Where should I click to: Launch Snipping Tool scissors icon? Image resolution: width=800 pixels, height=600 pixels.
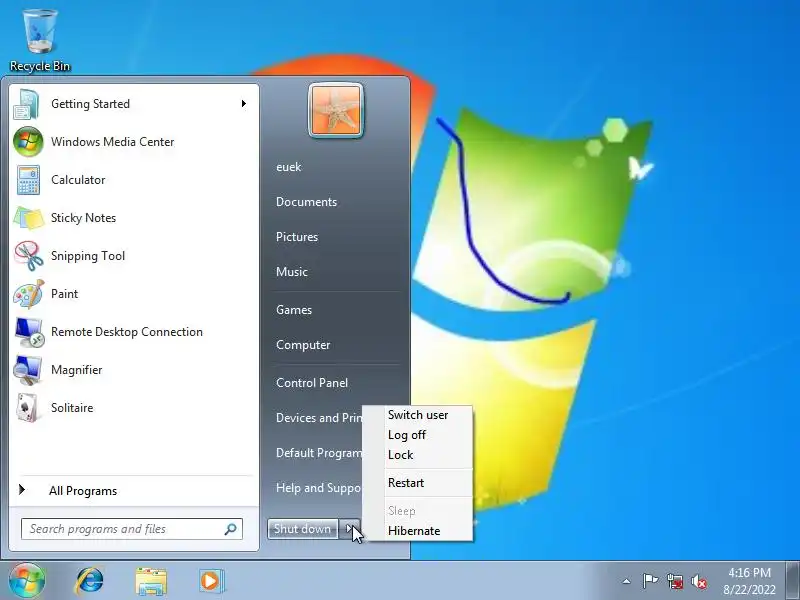(x=28, y=256)
